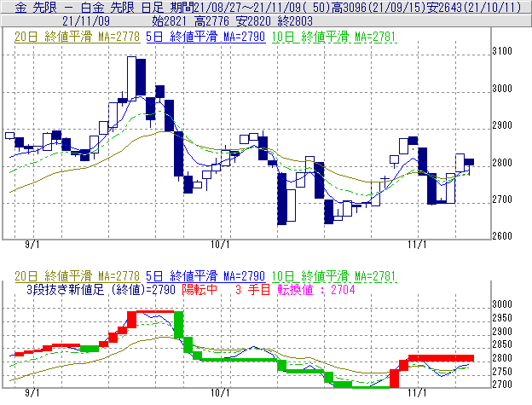Click the upper chart's 11/1 date label
Screen dimensions: 532x405
tap(417, 245)
